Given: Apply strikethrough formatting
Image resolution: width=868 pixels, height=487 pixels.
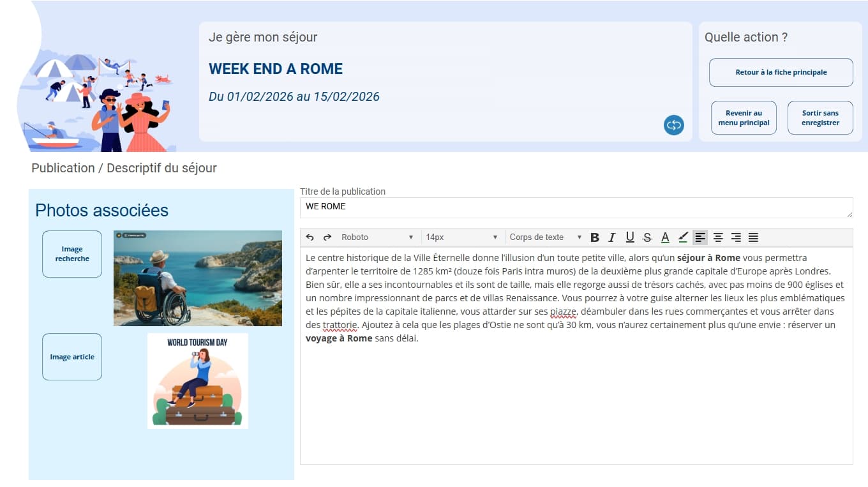Looking at the screenshot, I should tap(647, 237).
